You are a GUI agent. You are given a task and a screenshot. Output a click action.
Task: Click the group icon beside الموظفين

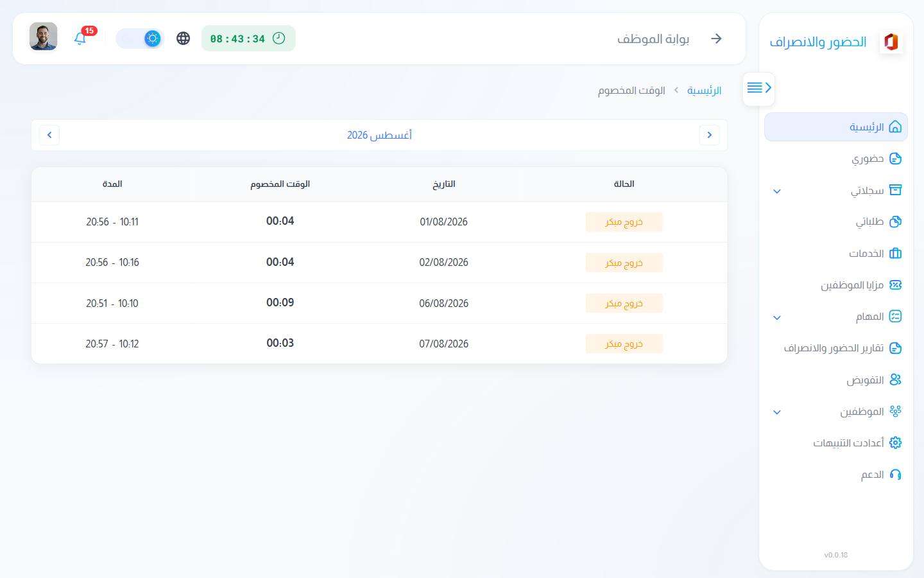[x=895, y=411]
